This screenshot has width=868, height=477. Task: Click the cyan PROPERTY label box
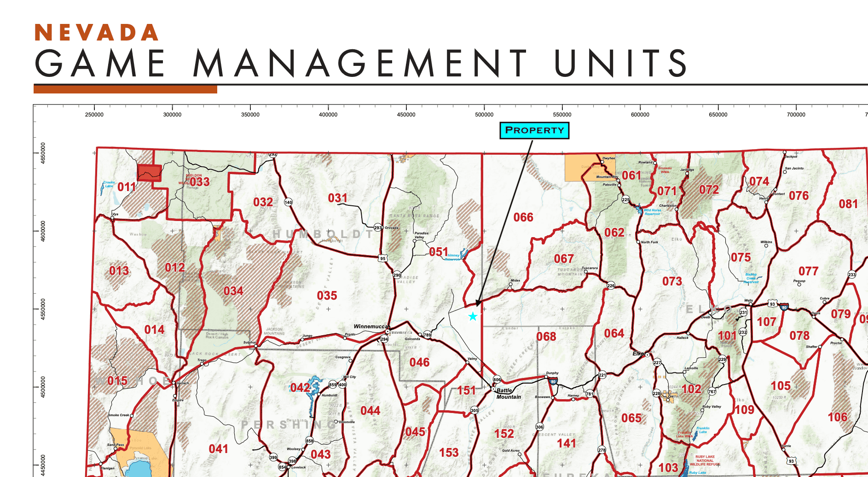pos(534,130)
